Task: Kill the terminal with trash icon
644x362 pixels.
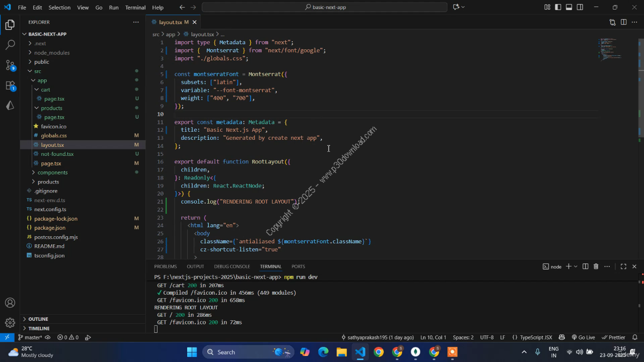Action: pos(596,266)
